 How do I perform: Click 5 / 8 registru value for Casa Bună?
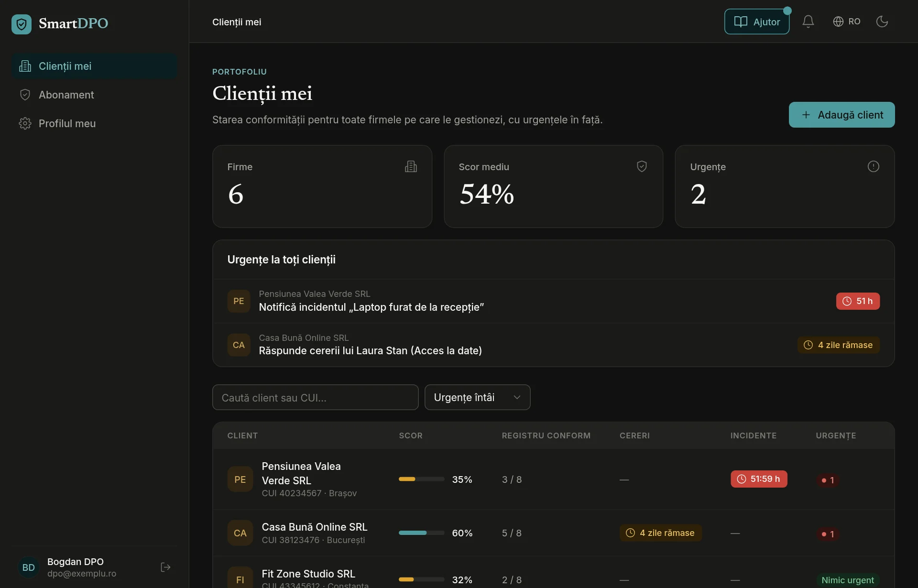tap(511, 533)
